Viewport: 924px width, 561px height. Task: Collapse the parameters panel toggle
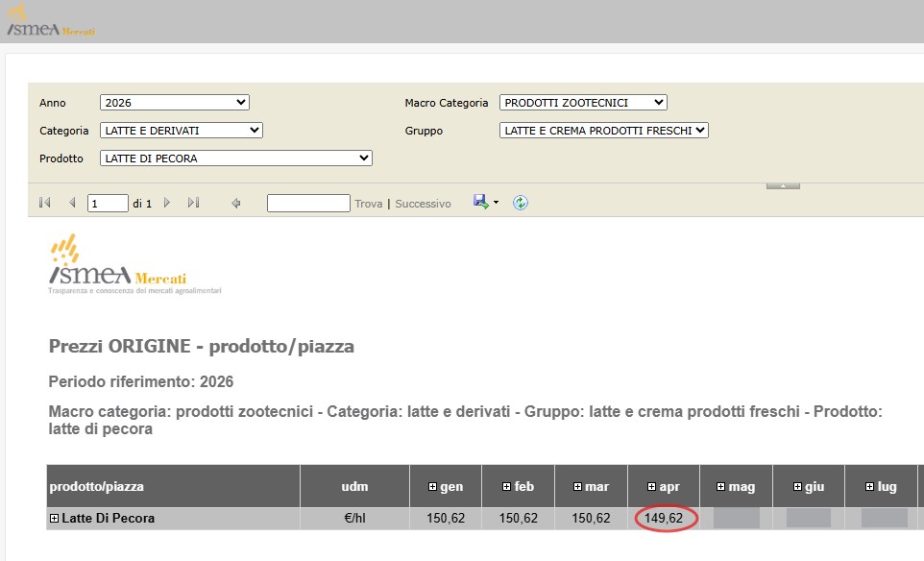[783, 185]
